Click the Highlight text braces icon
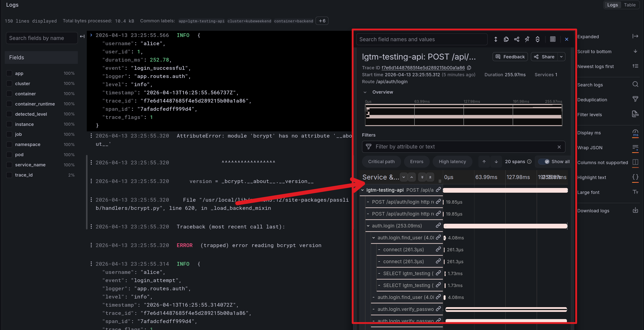Viewport: 644px width, 330px height. (635, 177)
